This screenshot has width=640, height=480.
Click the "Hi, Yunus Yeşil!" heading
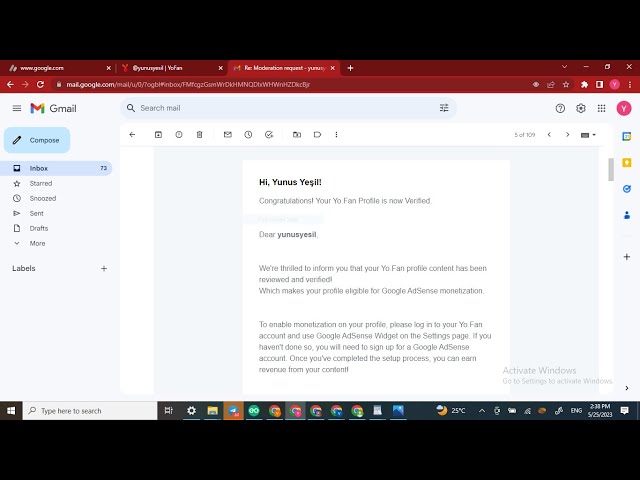(290, 182)
